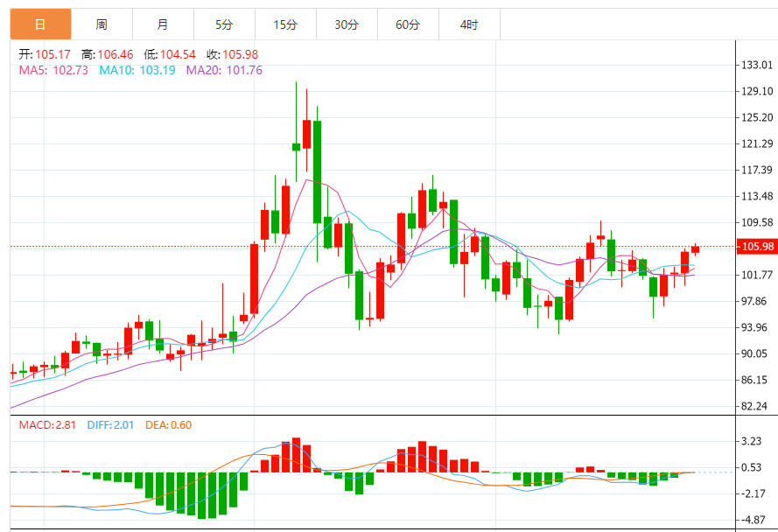Click the 86.15 price axis label
The width and height of the screenshot is (778, 532).
click(753, 380)
